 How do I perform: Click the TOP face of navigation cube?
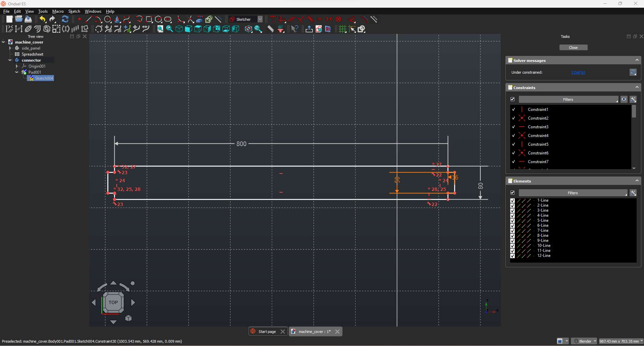pos(113,302)
